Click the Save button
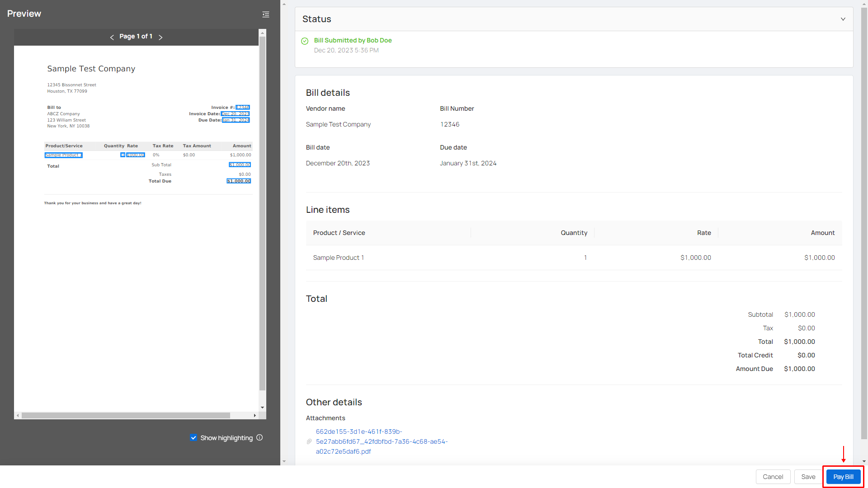This screenshot has height=488, width=868. click(808, 477)
